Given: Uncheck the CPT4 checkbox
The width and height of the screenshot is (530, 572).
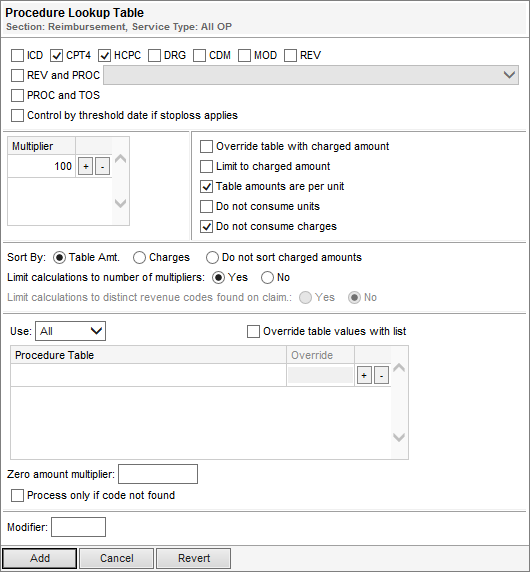Looking at the screenshot, I should (x=57, y=55).
